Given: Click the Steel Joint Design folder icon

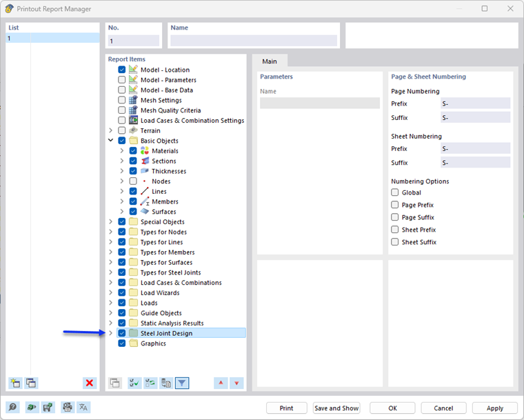Looking at the screenshot, I should click(x=133, y=333).
